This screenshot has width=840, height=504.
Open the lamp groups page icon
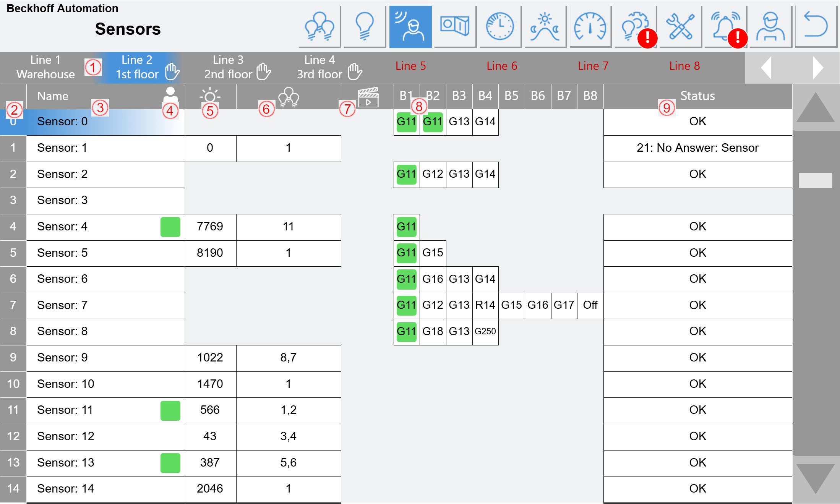pyautogui.click(x=320, y=27)
